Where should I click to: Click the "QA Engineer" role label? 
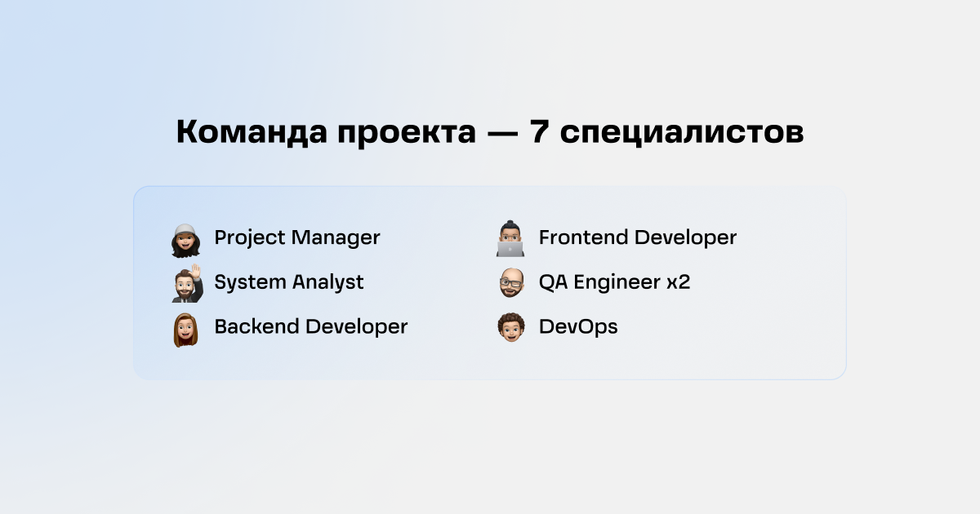599,282
